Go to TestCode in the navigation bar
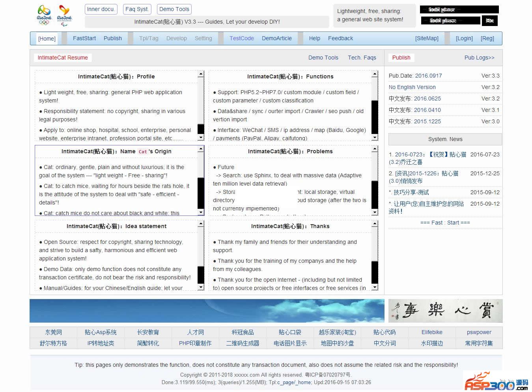The width and height of the screenshot is (532, 392). point(242,38)
